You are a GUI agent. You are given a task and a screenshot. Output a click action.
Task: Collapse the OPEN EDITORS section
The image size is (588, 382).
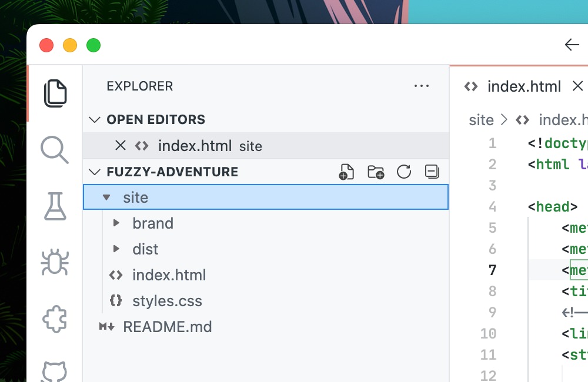pyautogui.click(x=95, y=119)
